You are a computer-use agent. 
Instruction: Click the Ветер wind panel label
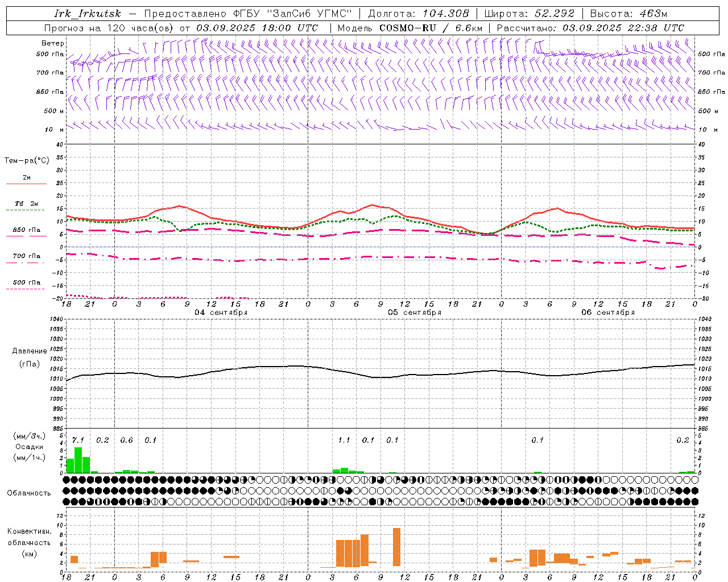tap(53, 43)
